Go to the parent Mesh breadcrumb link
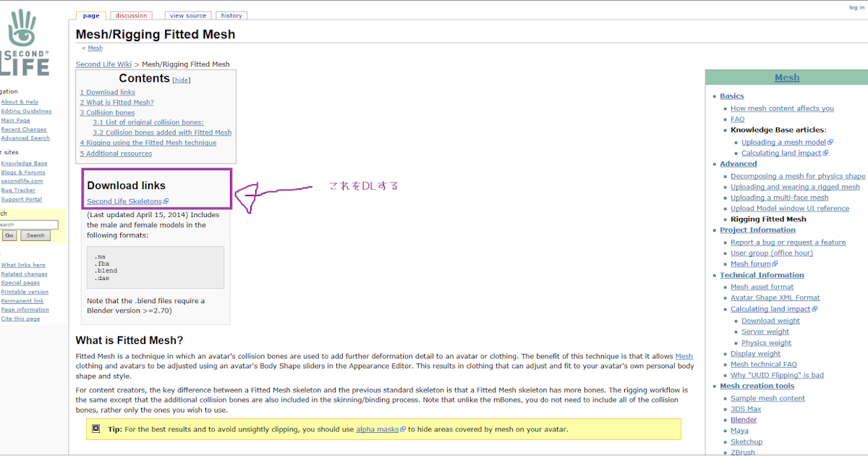The image size is (868, 456). point(95,48)
